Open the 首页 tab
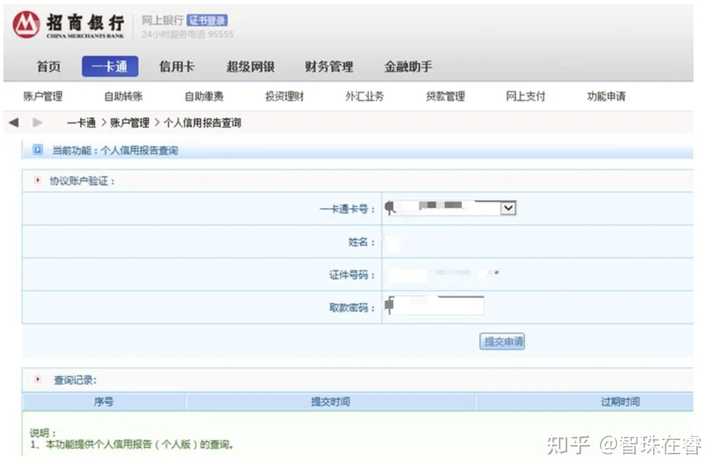The width and height of the screenshot is (720, 474). pyautogui.click(x=49, y=67)
